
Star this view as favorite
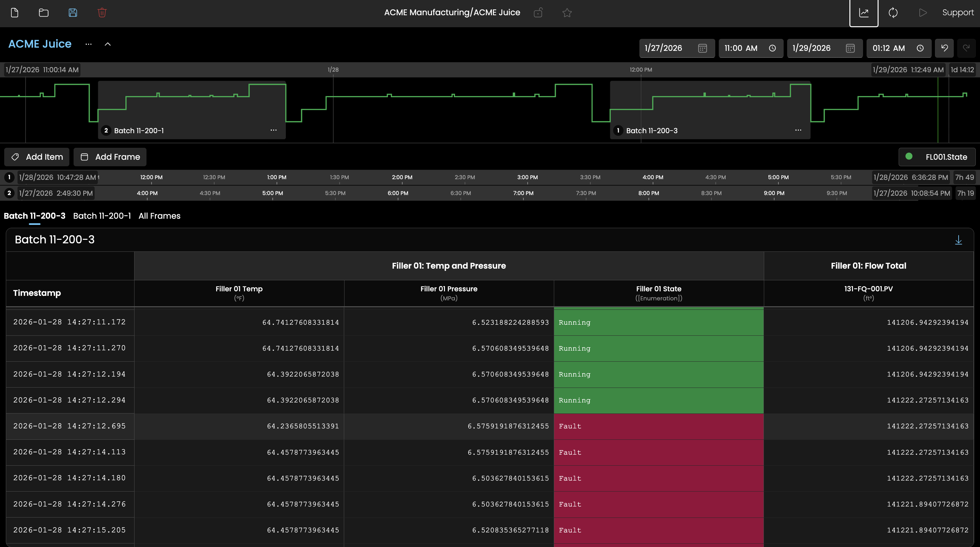tap(567, 13)
